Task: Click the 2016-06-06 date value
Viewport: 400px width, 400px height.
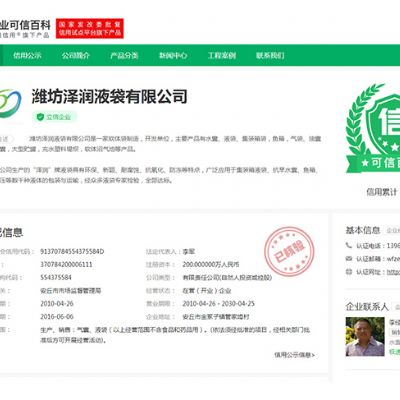Action: click(x=57, y=317)
